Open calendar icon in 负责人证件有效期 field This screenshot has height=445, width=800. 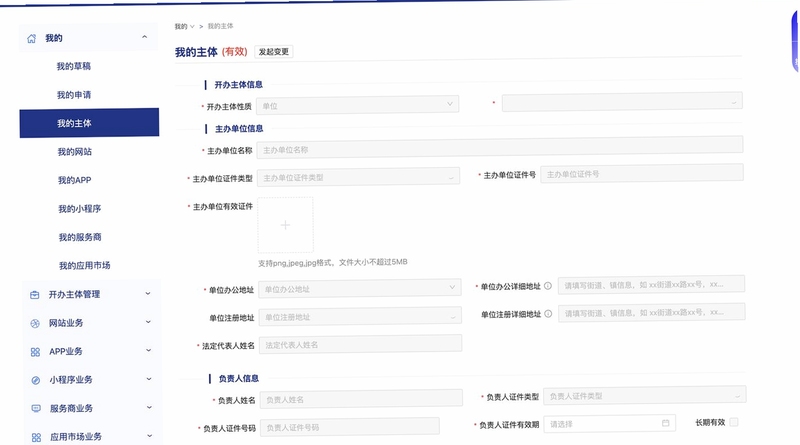click(x=665, y=423)
